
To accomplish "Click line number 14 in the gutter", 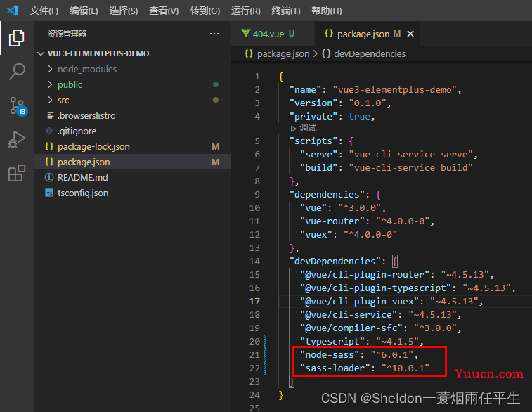I will [254, 261].
